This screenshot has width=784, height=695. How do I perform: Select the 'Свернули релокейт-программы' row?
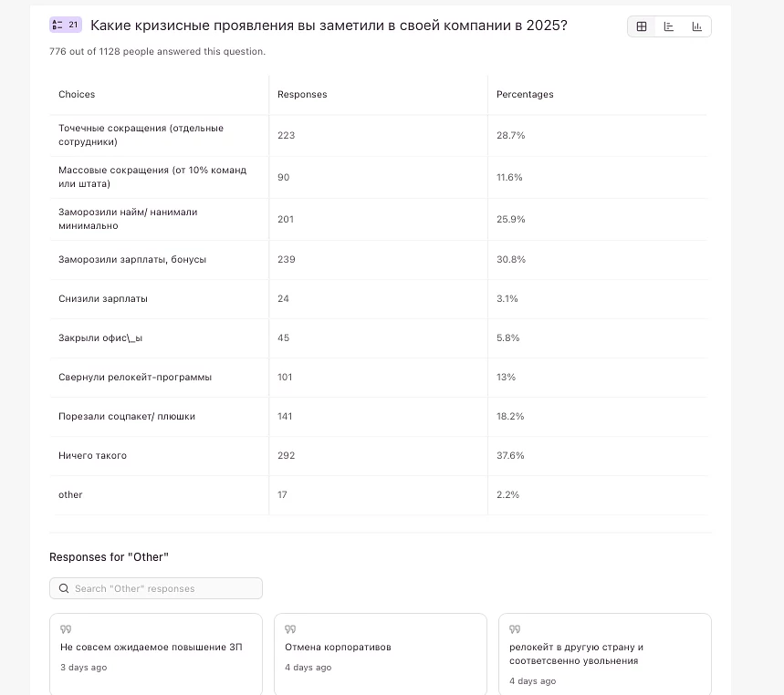pos(135,377)
